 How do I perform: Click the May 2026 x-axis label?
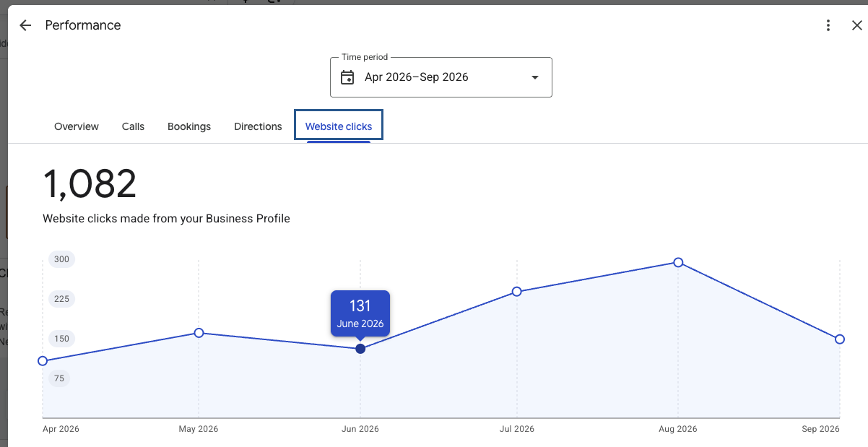(x=199, y=429)
